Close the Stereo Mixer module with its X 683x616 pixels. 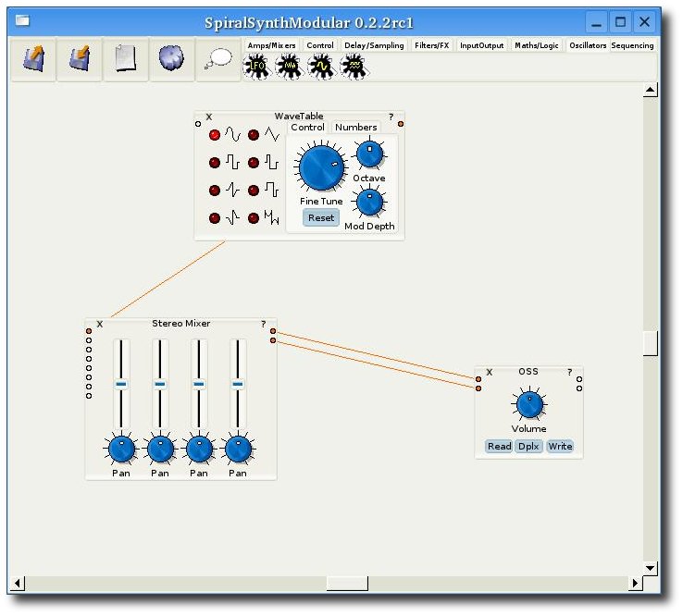click(x=100, y=325)
